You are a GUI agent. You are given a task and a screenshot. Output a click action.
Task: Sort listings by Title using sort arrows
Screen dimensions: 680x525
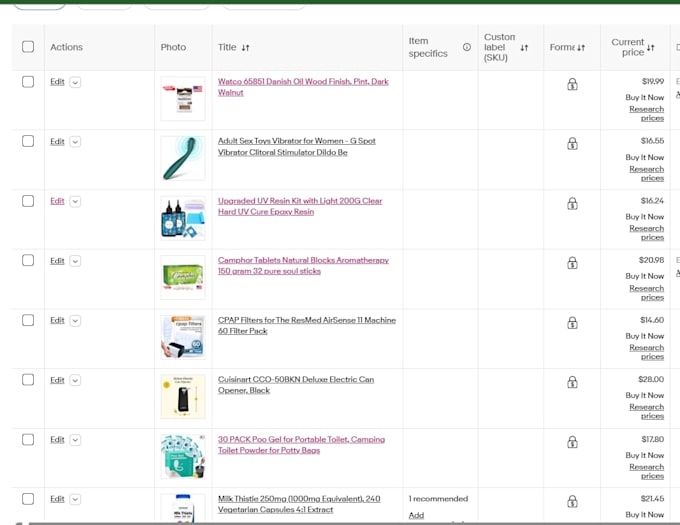245,48
